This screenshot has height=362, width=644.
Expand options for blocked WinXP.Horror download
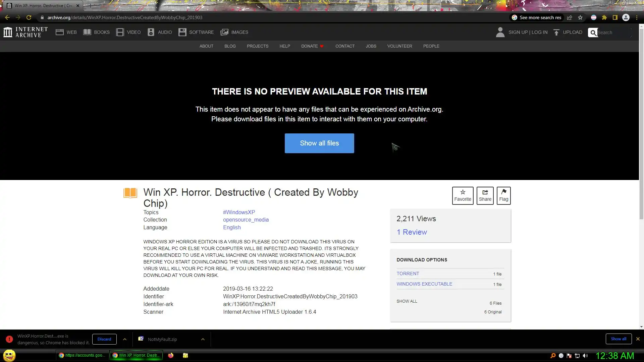pos(125,339)
